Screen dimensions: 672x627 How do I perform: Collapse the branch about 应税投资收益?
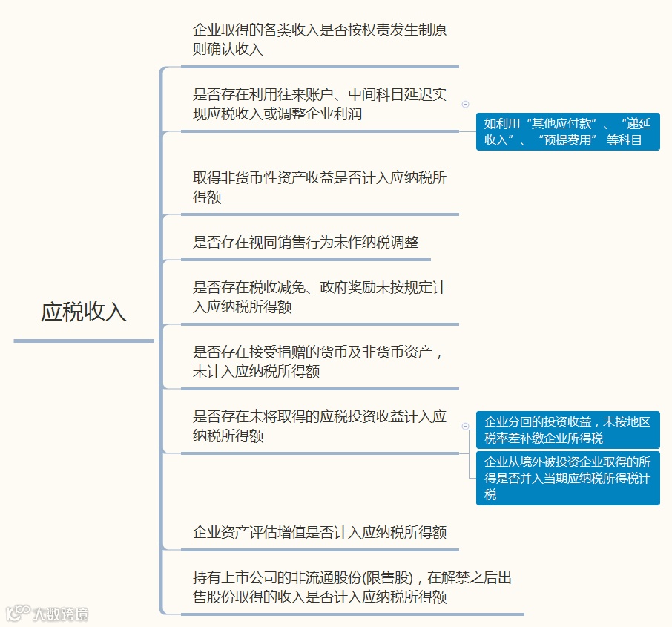465,427
